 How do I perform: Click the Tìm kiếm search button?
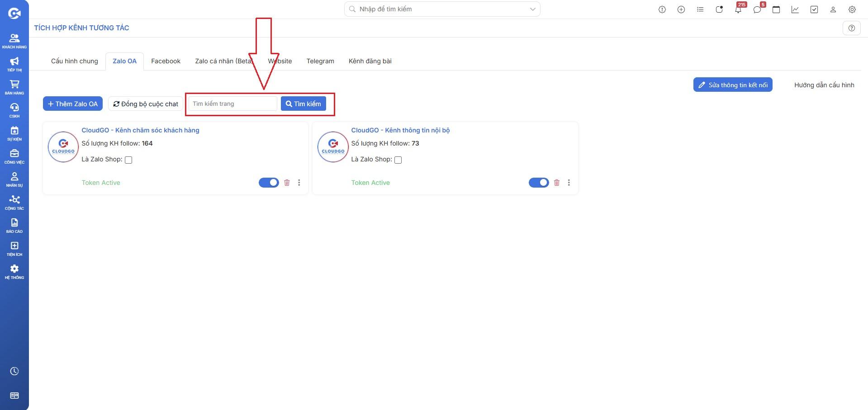coord(304,104)
